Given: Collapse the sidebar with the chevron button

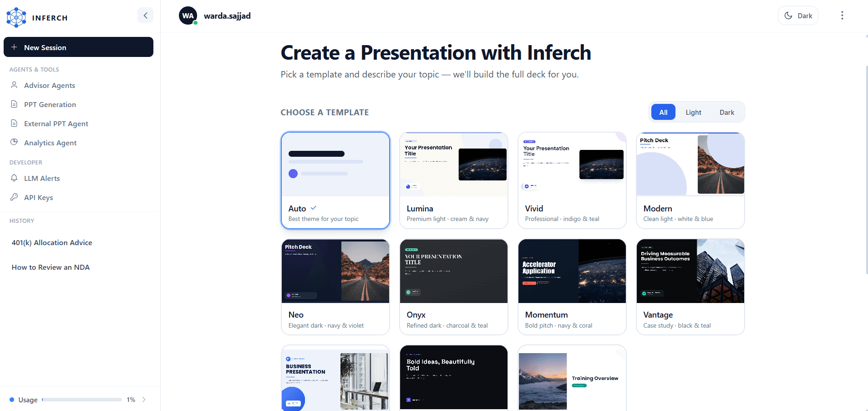Looking at the screenshot, I should tap(145, 15).
